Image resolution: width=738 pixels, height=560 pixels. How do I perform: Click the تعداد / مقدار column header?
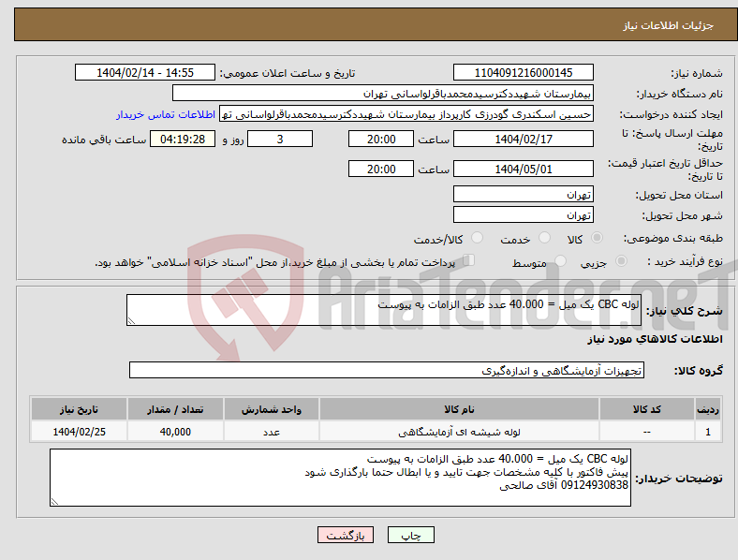175,409
